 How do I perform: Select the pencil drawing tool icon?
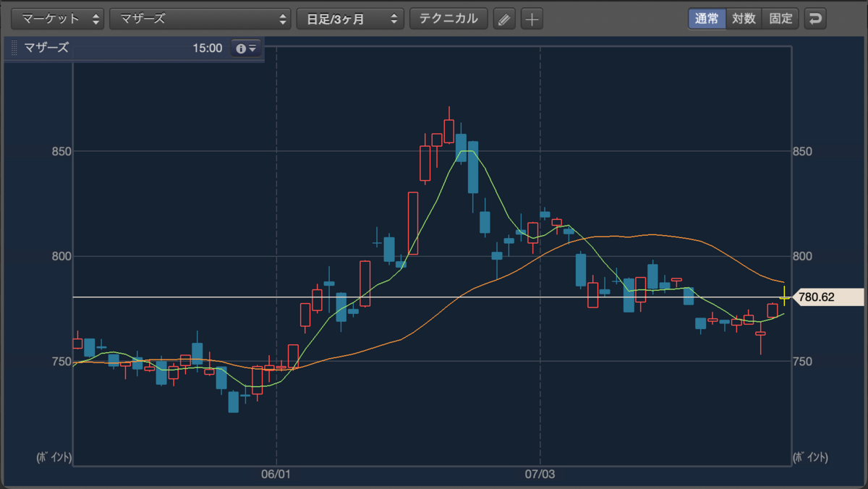[x=504, y=20]
